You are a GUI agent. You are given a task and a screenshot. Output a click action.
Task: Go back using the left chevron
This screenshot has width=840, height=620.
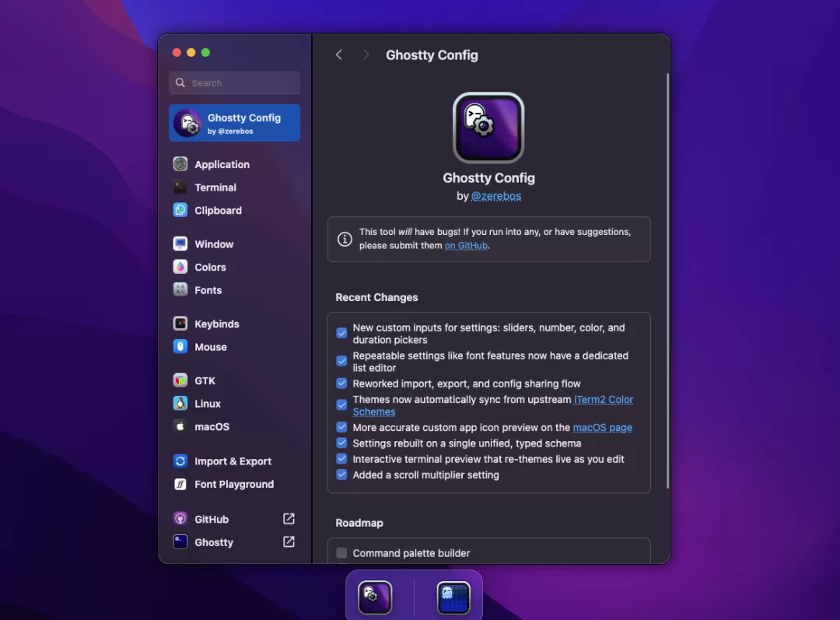(x=338, y=54)
